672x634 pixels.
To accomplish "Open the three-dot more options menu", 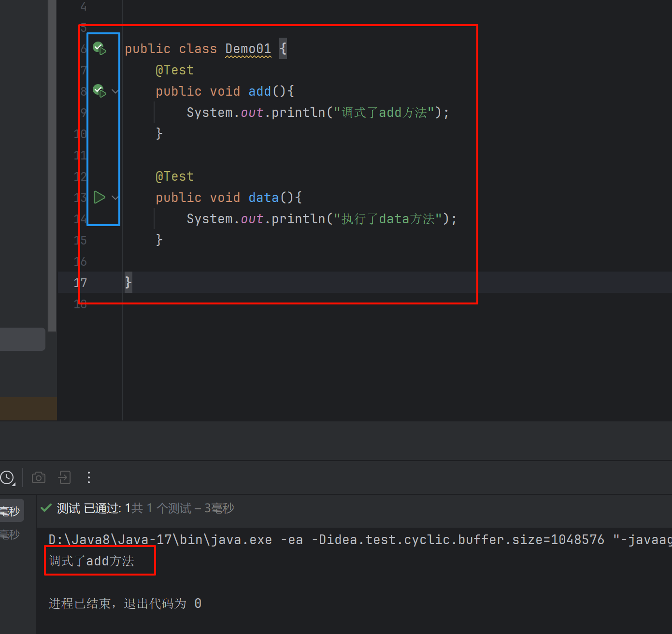I will pos(89,478).
